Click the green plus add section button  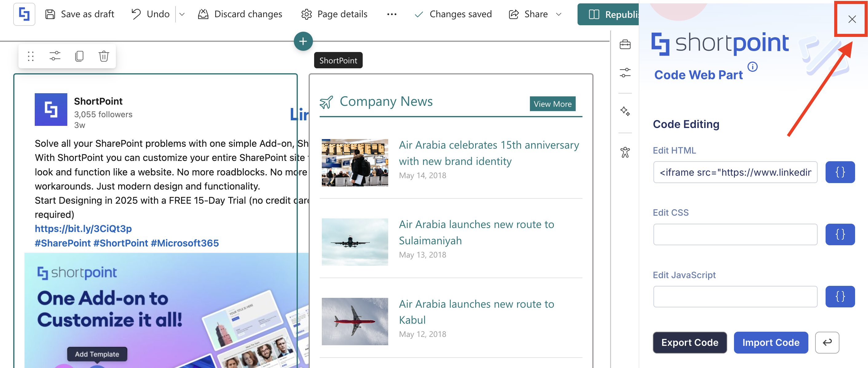click(303, 42)
